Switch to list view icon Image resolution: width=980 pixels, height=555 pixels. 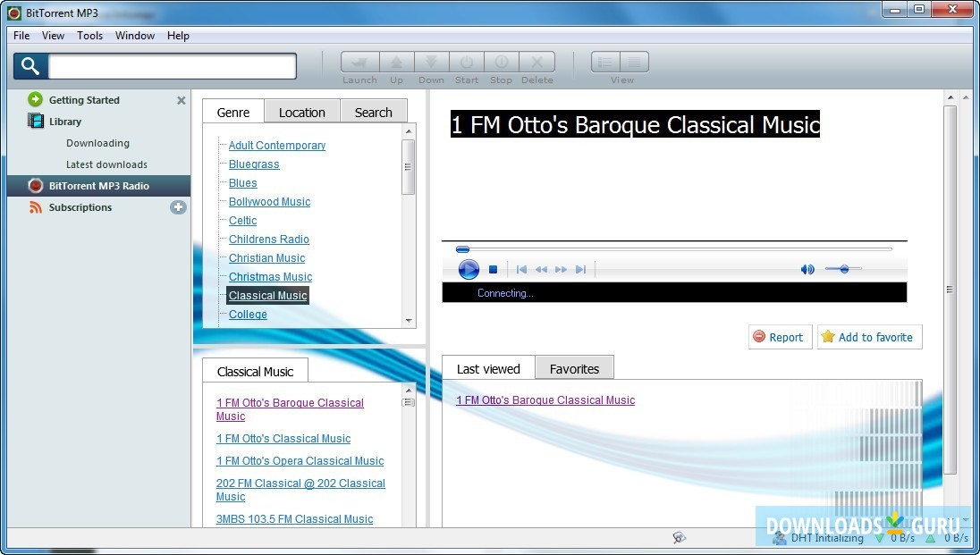(605, 63)
